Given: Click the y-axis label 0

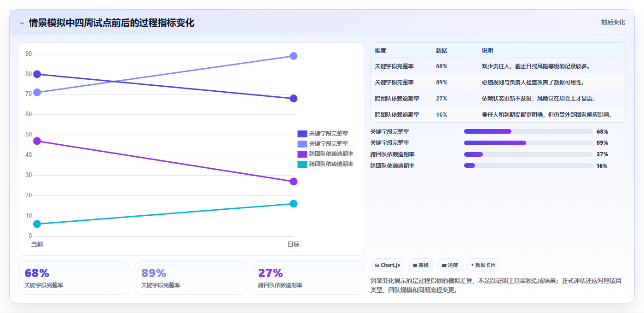Looking at the screenshot, I should click(x=30, y=236).
